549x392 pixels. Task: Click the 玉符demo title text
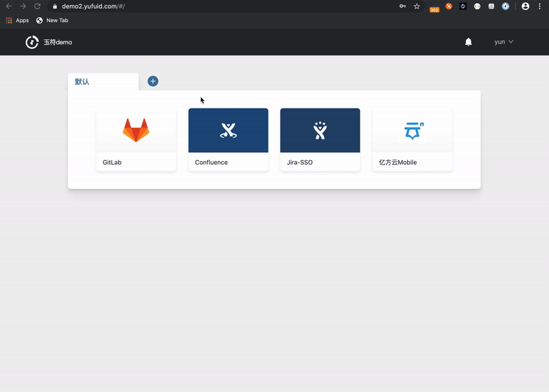[58, 42]
